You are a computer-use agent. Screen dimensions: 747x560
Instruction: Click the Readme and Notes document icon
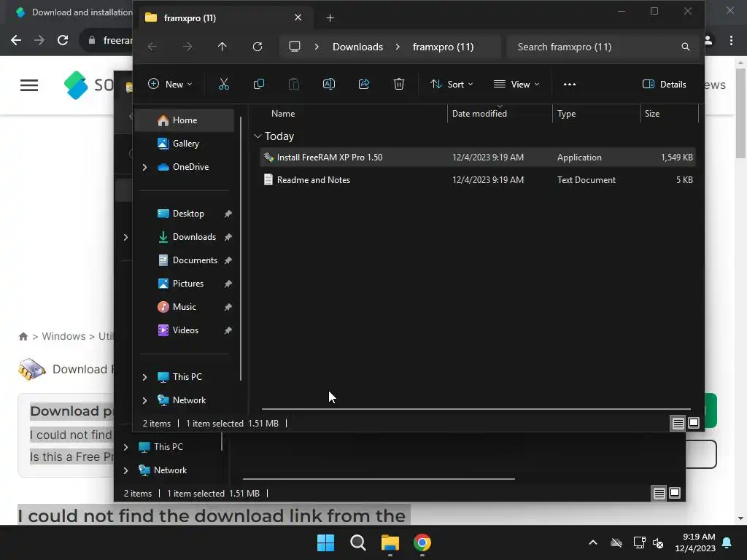pyautogui.click(x=268, y=179)
